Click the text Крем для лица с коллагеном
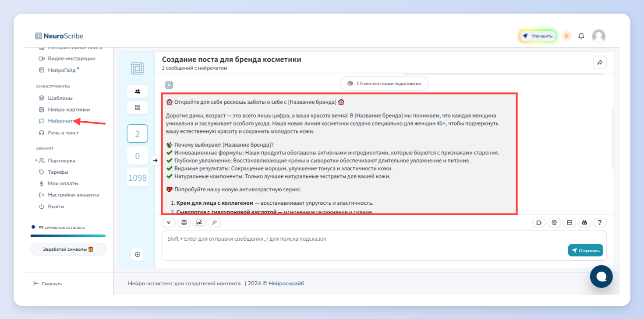The height and width of the screenshot is (319, 644). coord(215,203)
